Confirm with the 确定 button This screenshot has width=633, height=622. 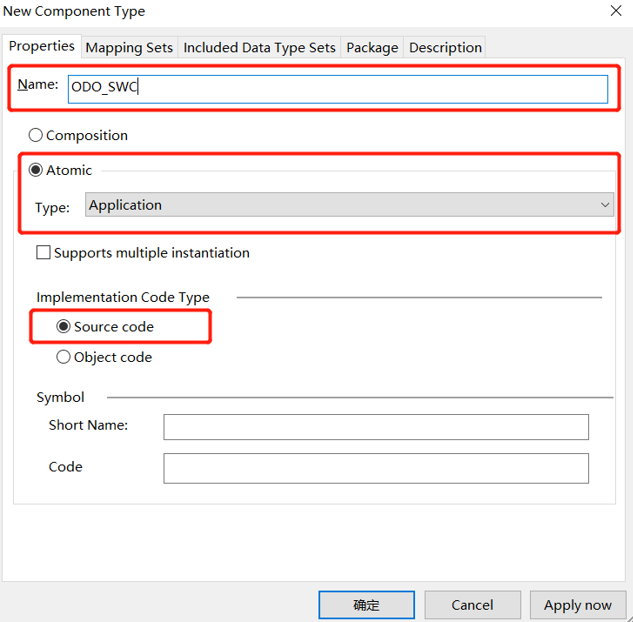[x=367, y=605]
